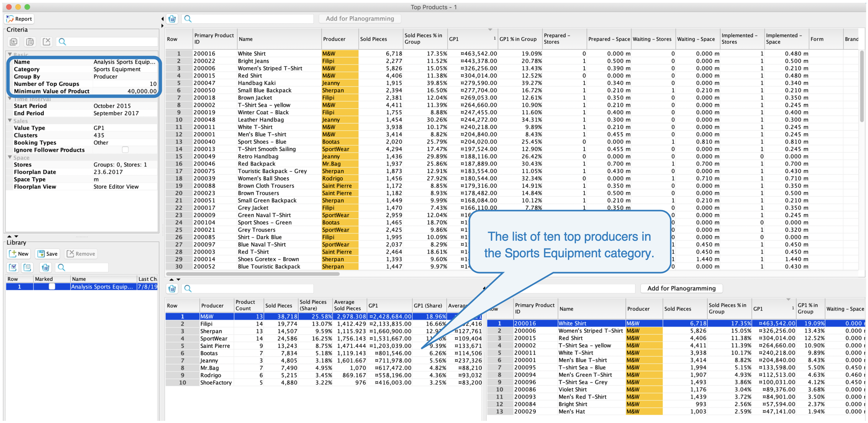The height and width of the screenshot is (423, 868).
Task: Select the Filipi row in producers table
Action: coord(323,324)
